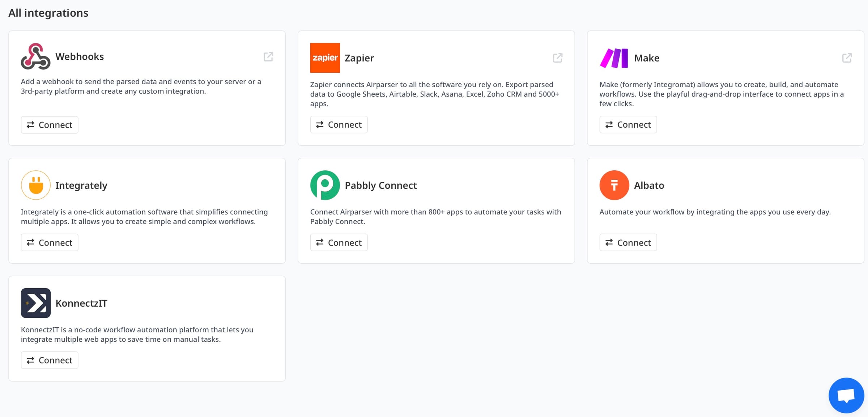The image size is (868, 417).
Task: Click the Zapier logo
Action: point(325,58)
